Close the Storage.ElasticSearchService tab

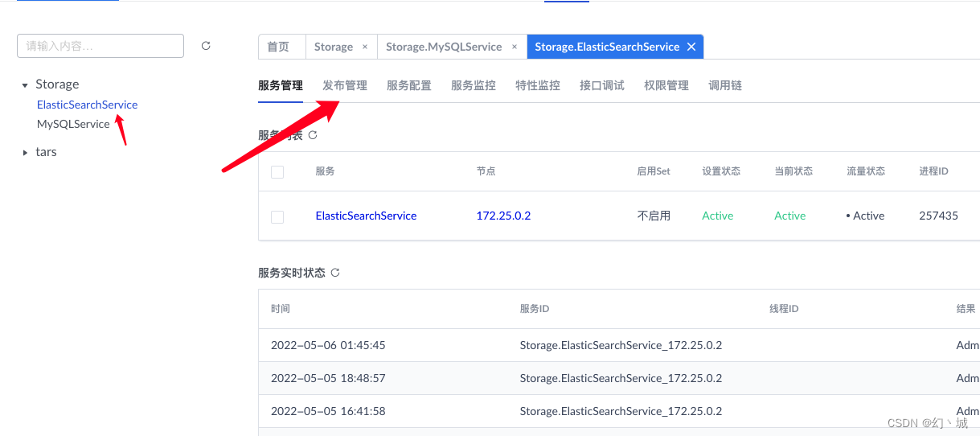click(x=691, y=47)
